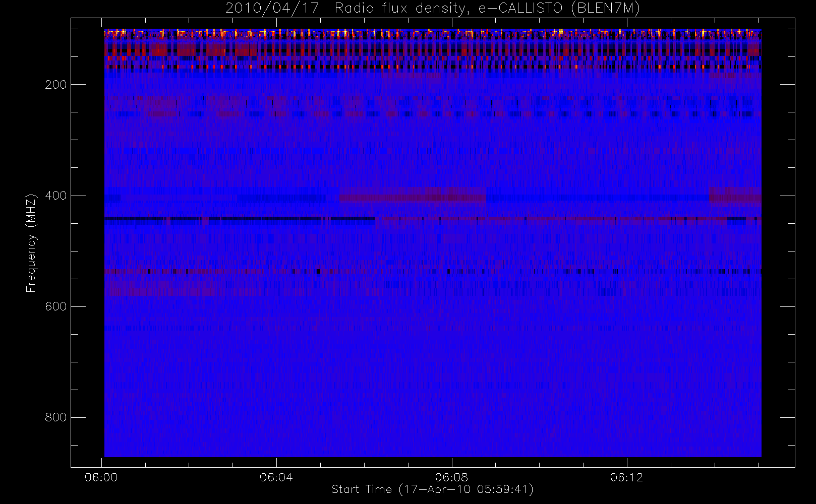Click the 800 frequency tick label
The height and width of the screenshot is (504, 816).
(56, 417)
